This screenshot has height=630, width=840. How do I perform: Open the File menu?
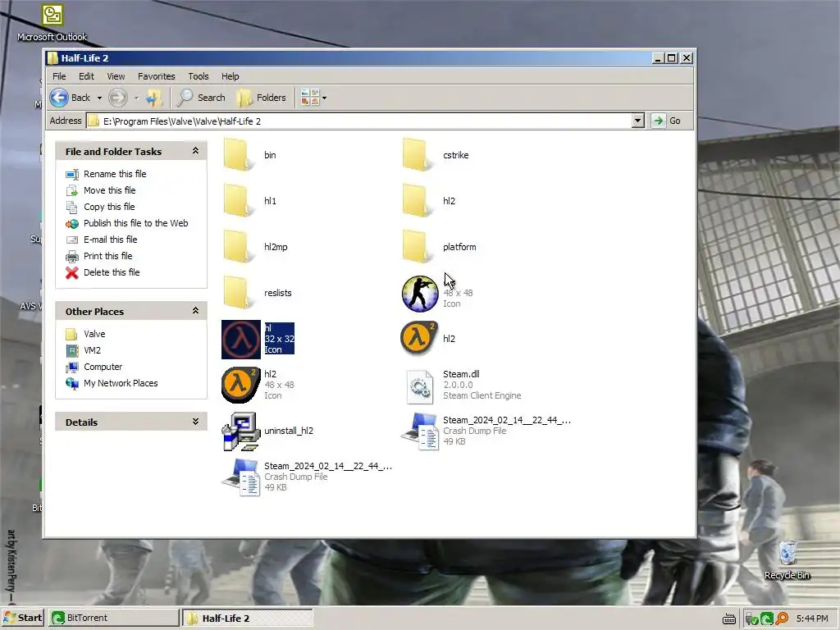pos(59,76)
